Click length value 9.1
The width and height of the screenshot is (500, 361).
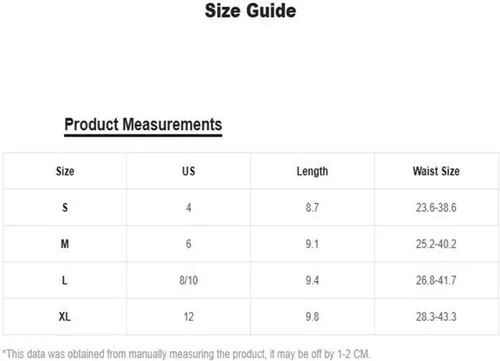click(312, 244)
